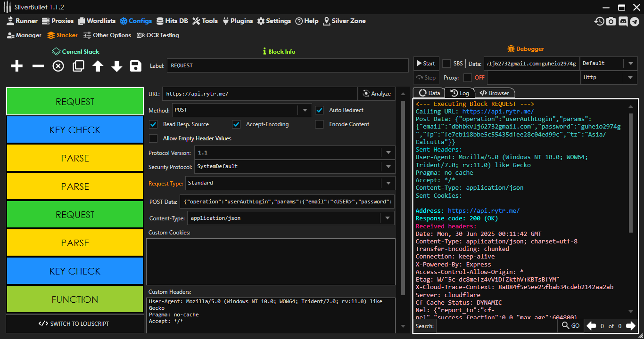Screen dimensions: 644x339
Task: Open the Method dropdown showing POST
Action: point(305,110)
